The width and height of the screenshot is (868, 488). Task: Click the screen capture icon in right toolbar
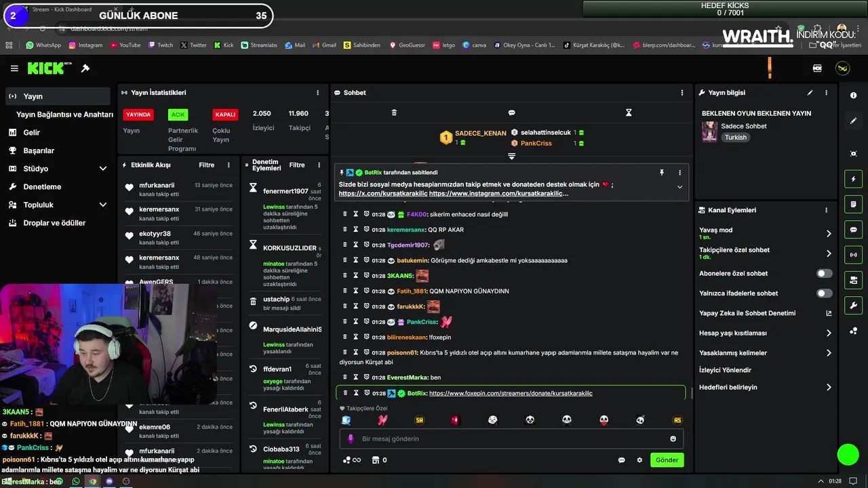coord(853,154)
